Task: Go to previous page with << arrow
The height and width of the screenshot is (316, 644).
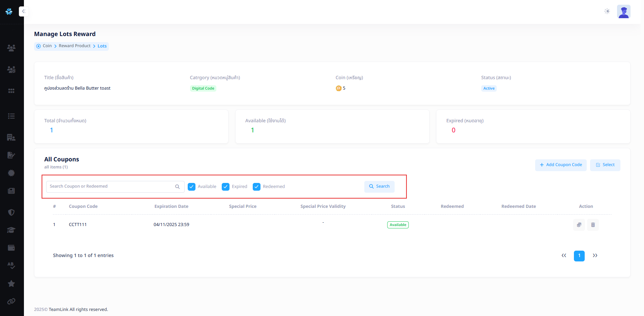Action: click(x=564, y=256)
